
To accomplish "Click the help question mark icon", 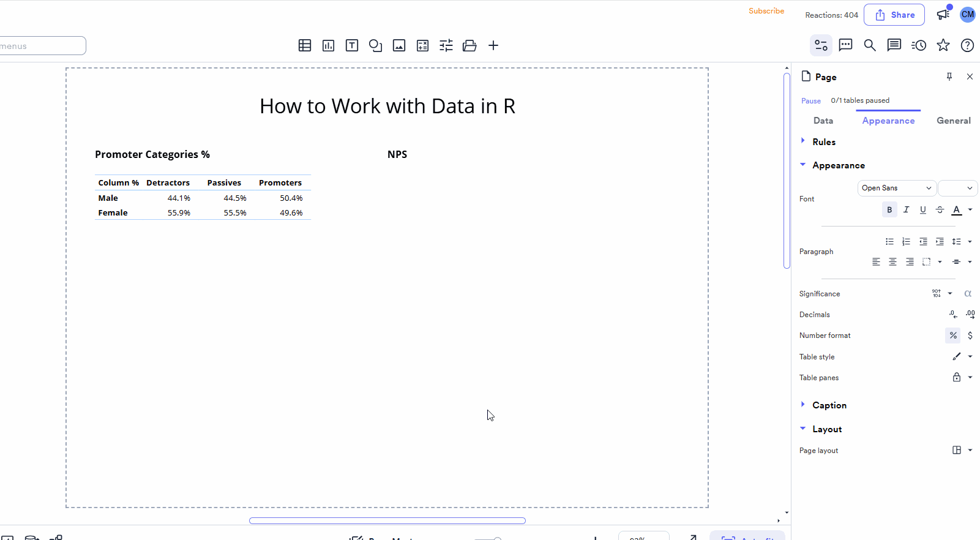I will [967, 45].
